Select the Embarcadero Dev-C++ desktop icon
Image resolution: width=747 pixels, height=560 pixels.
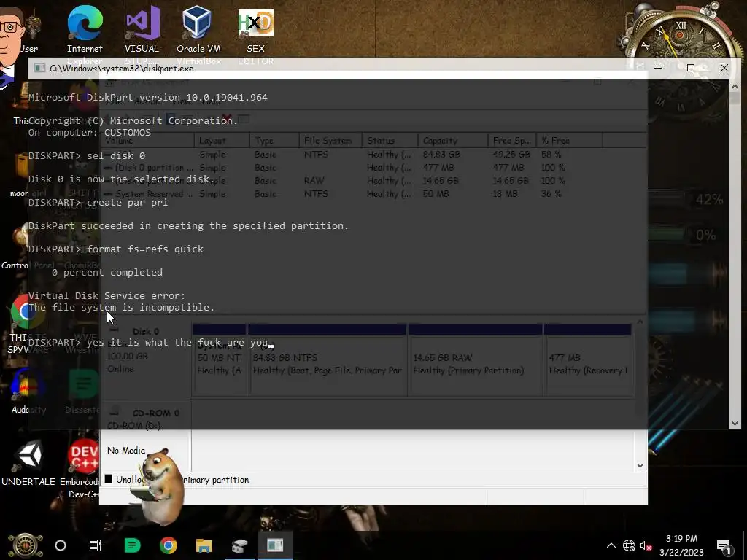(82, 467)
